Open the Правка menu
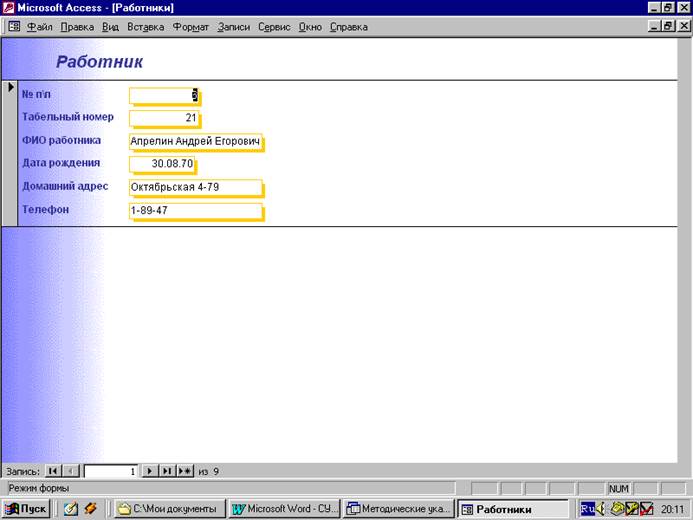Screen dimensions: 693x520 pyautogui.click(x=77, y=27)
